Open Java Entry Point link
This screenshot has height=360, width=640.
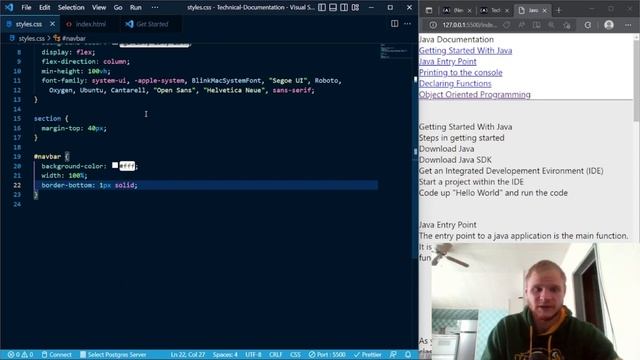coord(447,62)
